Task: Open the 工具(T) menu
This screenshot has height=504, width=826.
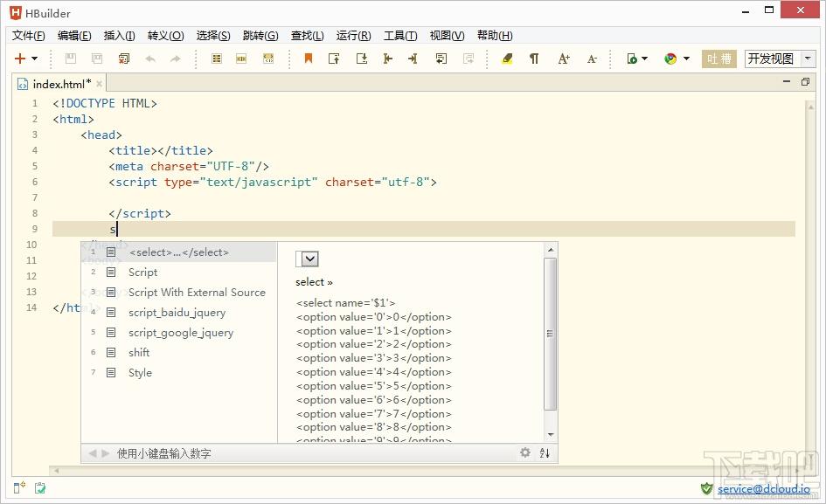Action: tap(400, 35)
